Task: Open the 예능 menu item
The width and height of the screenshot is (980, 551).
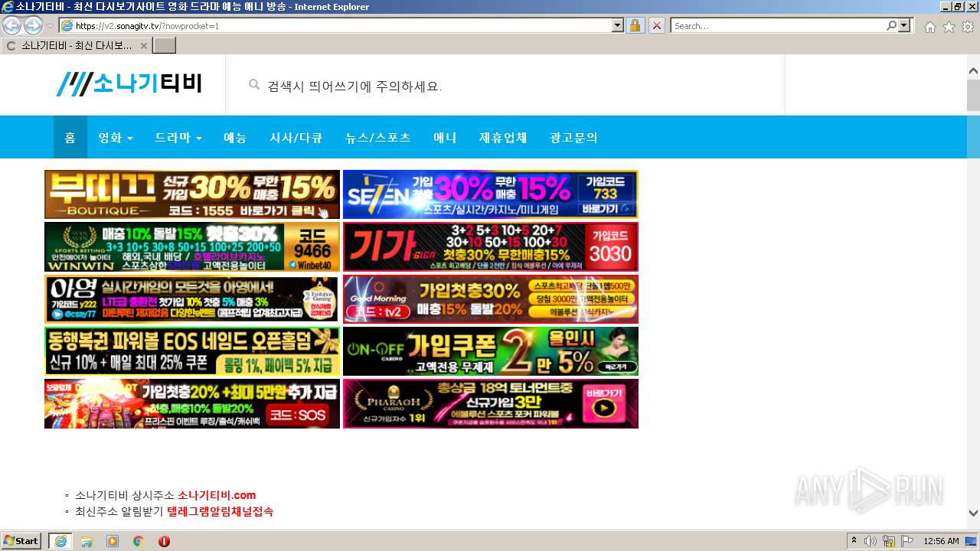Action: (235, 138)
